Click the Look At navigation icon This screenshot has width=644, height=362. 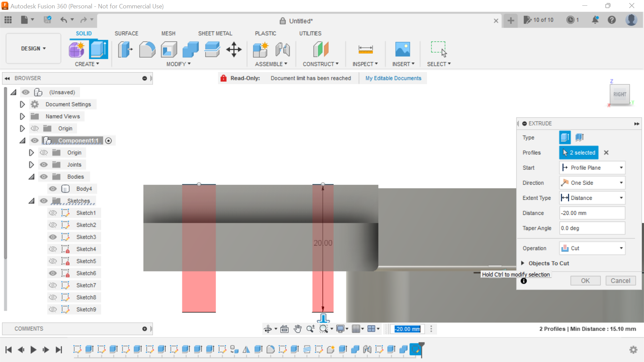[284, 329]
